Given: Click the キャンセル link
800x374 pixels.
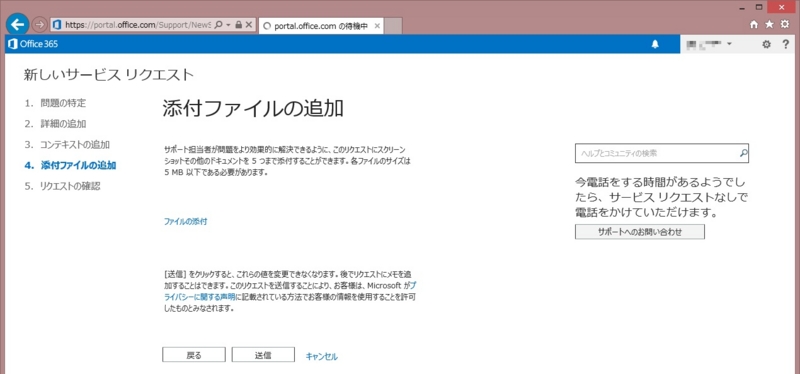Looking at the screenshot, I should click(321, 357).
